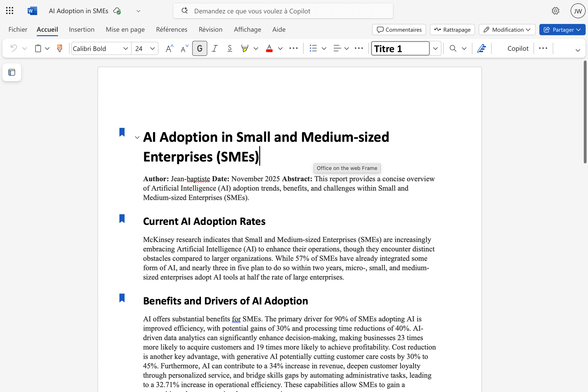The width and height of the screenshot is (588, 392).
Task: Click the Partager button
Action: click(562, 30)
